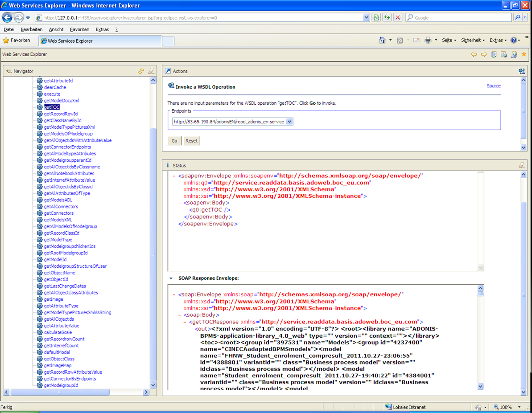Open the zoom level 100% dropdown
Image resolution: width=532 pixels, height=413 pixels.
(x=519, y=407)
